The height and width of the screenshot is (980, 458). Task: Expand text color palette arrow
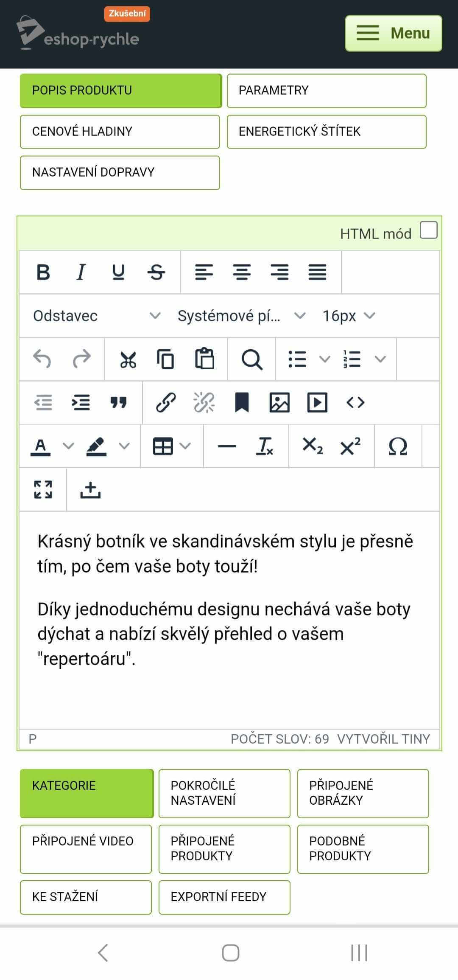click(68, 446)
